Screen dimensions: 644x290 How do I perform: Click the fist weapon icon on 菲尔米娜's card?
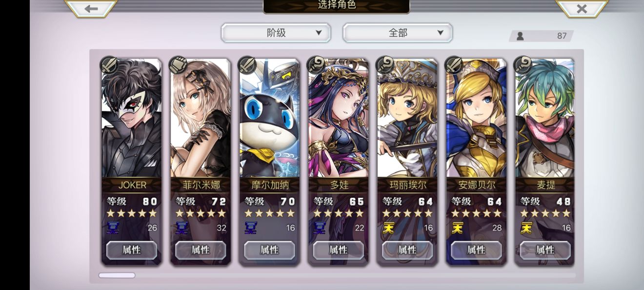178,65
